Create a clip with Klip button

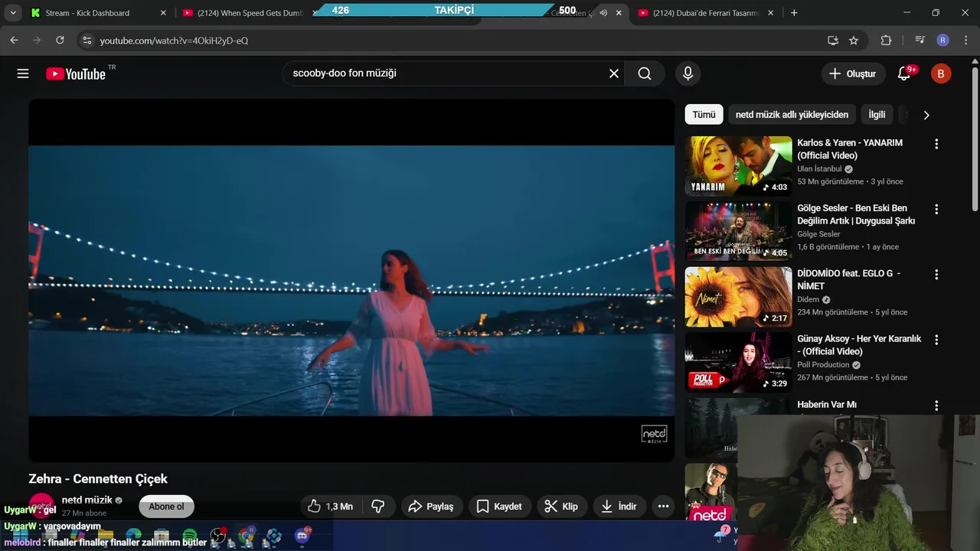(561, 506)
